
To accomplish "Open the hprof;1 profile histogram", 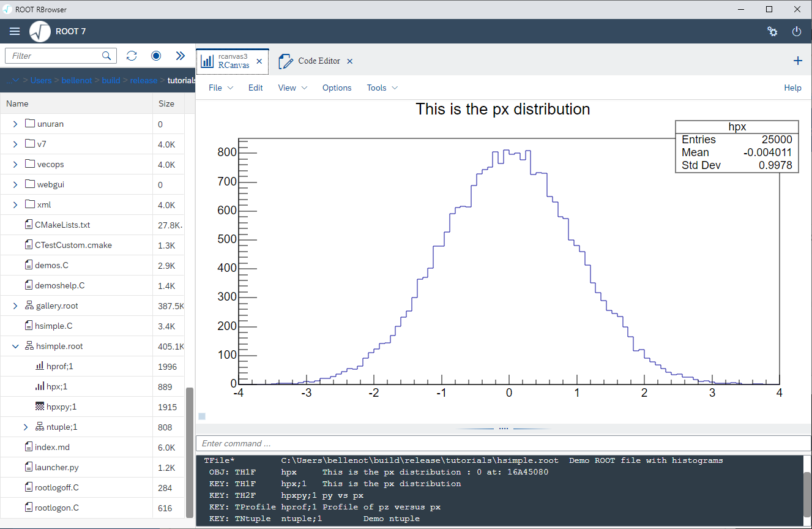I will [59, 366].
